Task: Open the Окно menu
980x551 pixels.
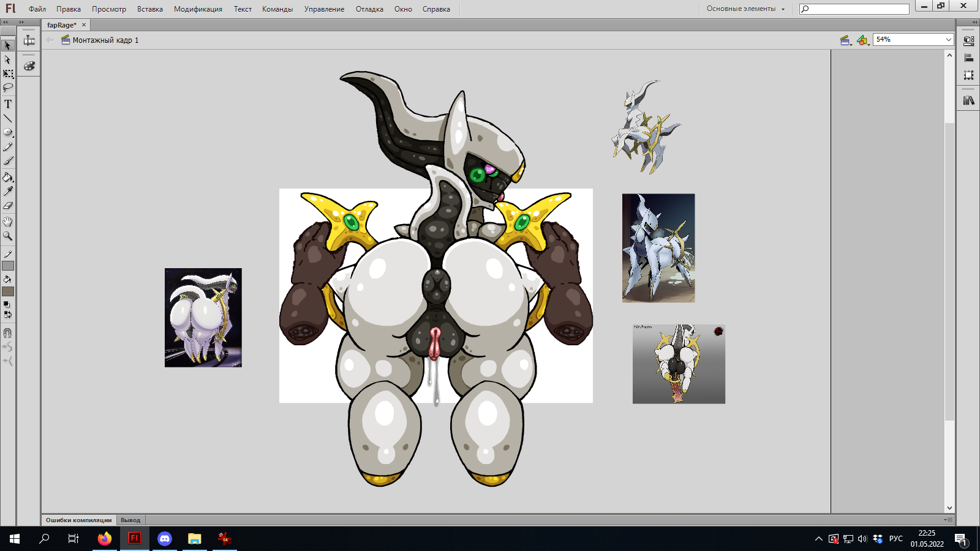Action: 403,9
